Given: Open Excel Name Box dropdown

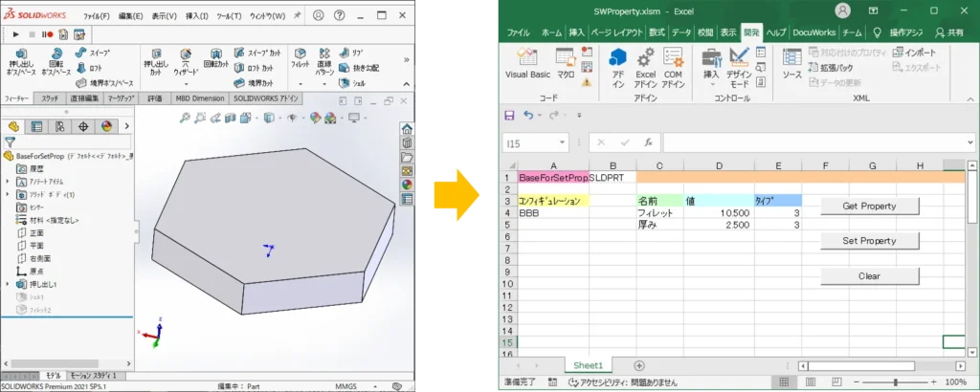Looking at the screenshot, I should pyautogui.click(x=563, y=143).
